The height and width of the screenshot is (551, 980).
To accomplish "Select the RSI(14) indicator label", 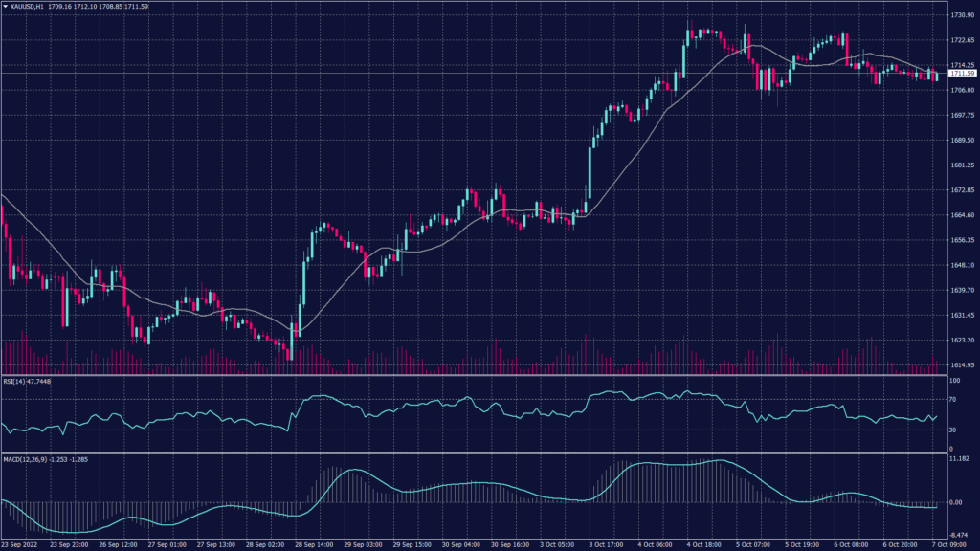I will (27, 380).
